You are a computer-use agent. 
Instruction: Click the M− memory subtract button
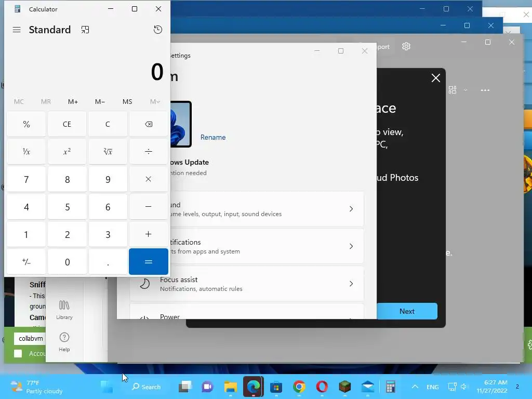(x=100, y=101)
